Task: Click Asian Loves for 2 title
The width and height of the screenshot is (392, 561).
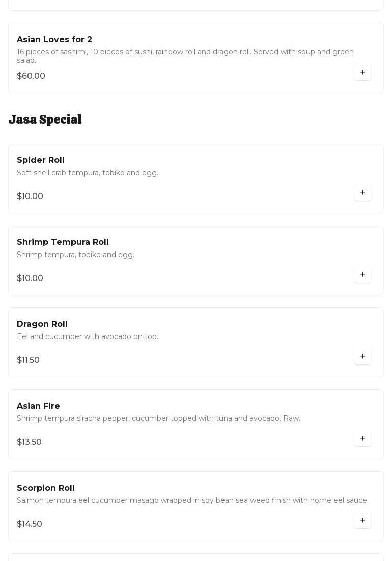Action: point(54,40)
